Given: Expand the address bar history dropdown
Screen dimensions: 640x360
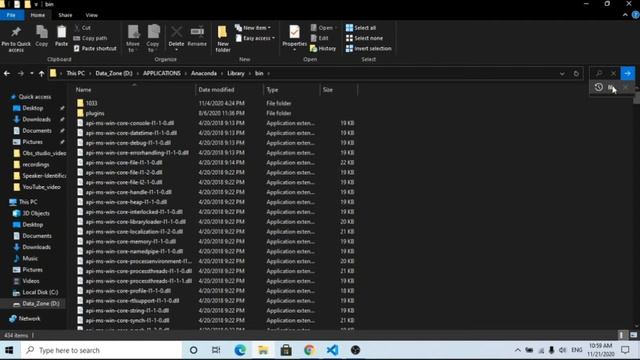Looking at the screenshot, I should click(562, 73).
